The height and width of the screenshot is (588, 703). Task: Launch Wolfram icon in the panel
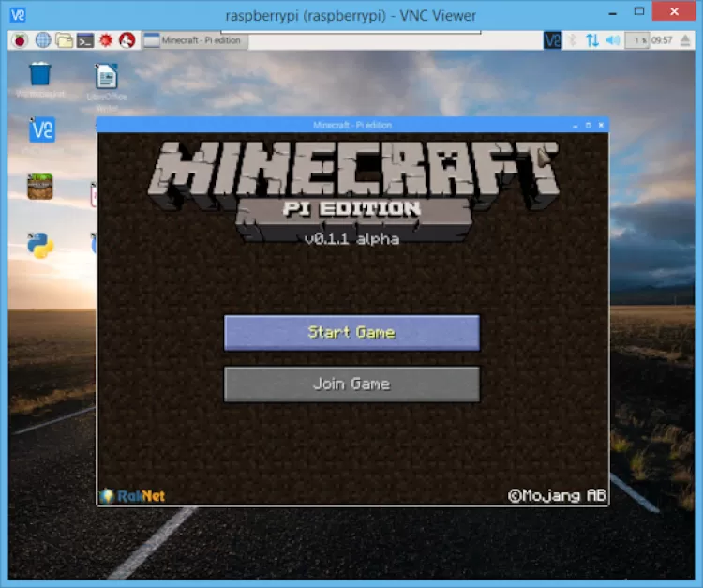pos(127,40)
